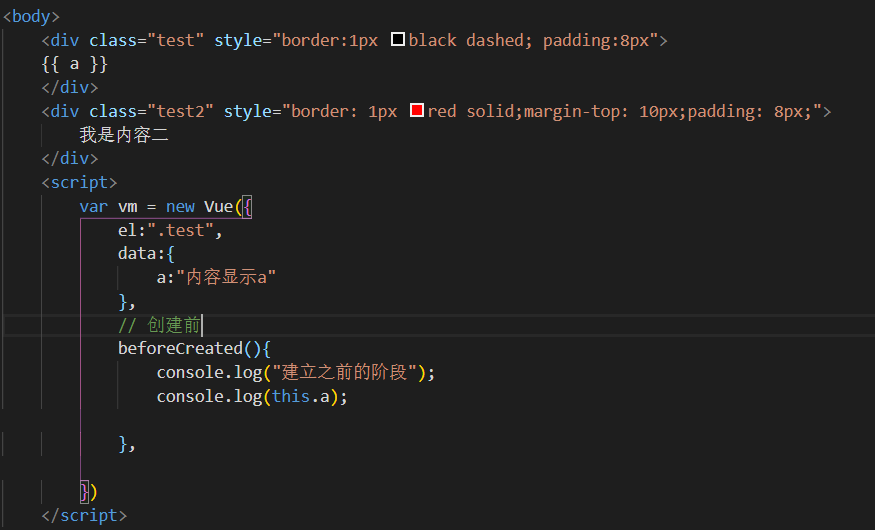Click the opening script tag
875x530 pixels.
click(x=79, y=182)
